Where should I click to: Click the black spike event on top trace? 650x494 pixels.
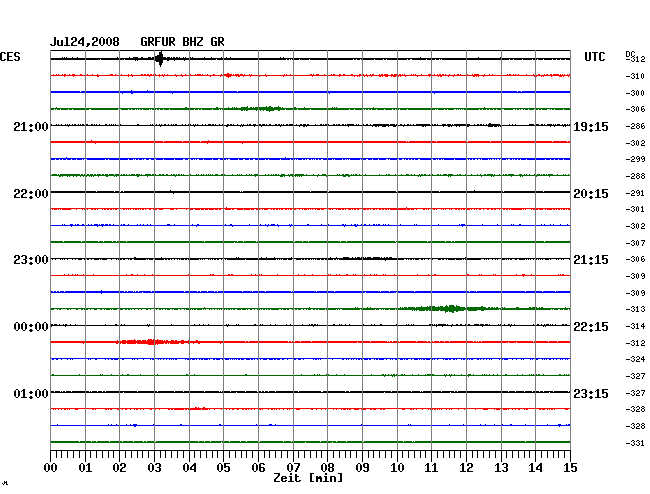click(160, 59)
